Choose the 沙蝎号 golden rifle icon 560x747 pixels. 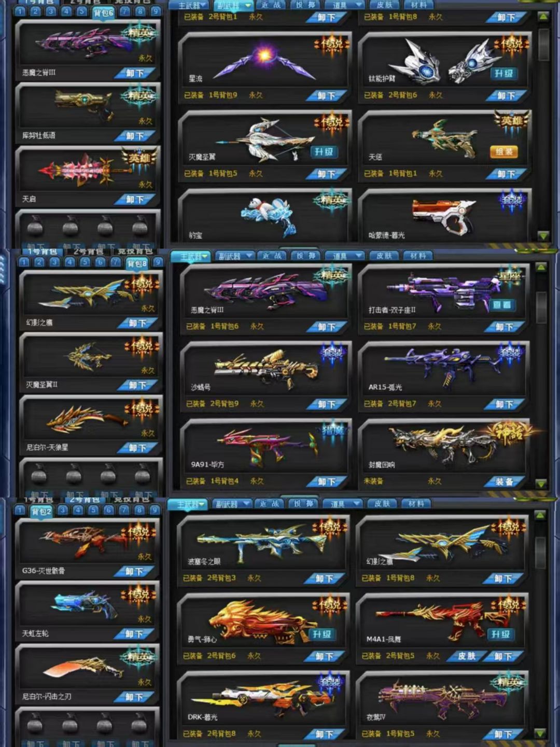tap(266, 369)
